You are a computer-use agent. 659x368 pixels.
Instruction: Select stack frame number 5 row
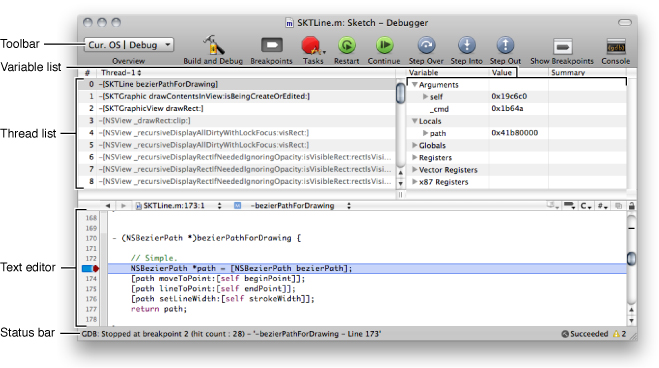(236, 145)
